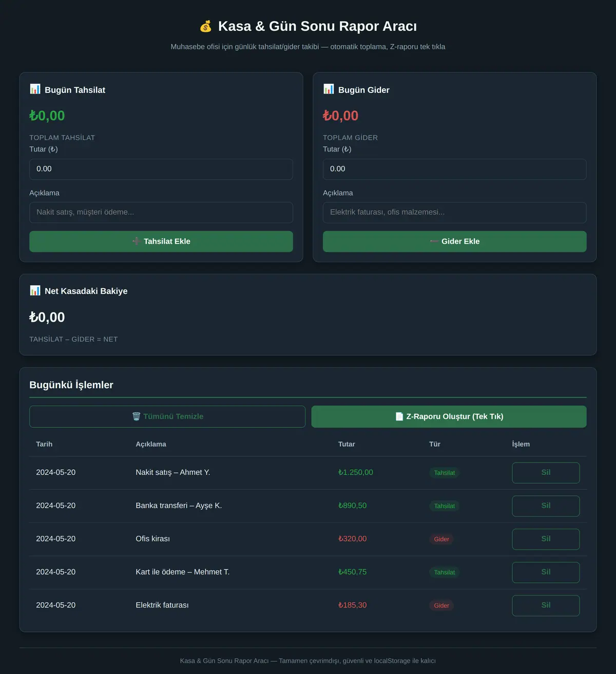Image resolution: width=616 pixels, height=674 pixels.
Task: Delete the Nakit satış – Ahmet Y. row
Action: pyautogui.click(x=546, y=473)
